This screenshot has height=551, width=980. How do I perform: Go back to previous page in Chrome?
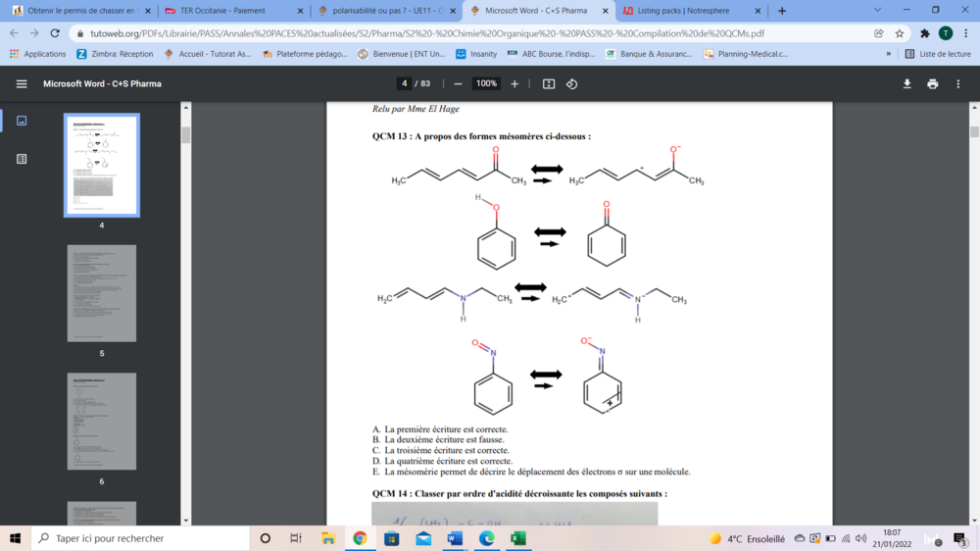coord(14,33)
